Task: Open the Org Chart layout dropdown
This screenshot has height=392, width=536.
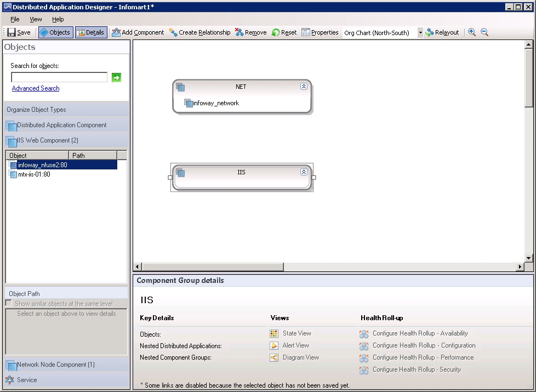Action: click(420, 33)
